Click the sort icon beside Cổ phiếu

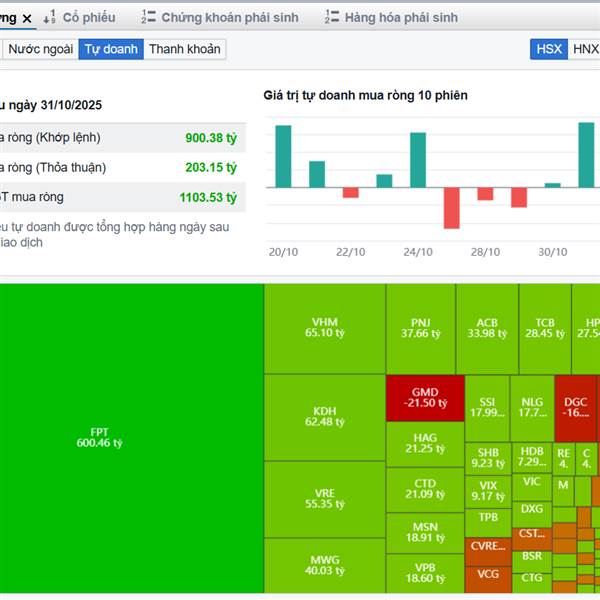(x=49, y=17)
